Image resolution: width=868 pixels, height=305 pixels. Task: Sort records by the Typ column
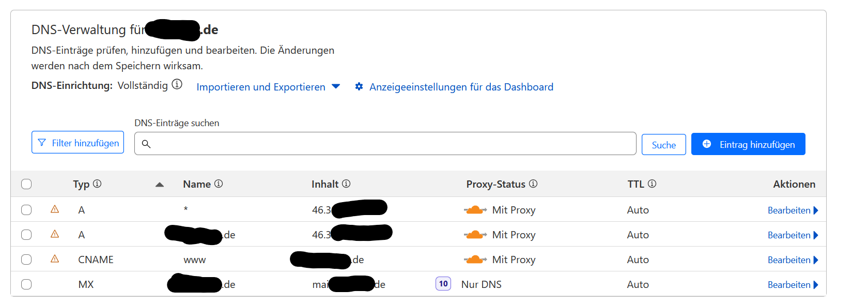(82, 184)
